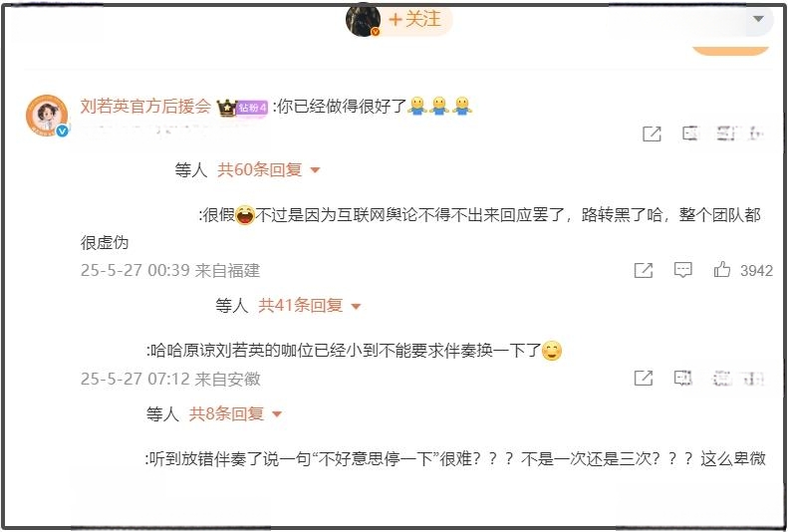Repost the 安徽 comment about 伴奏
This screenshot has width=788, height=532.
(x=644, y=378)
